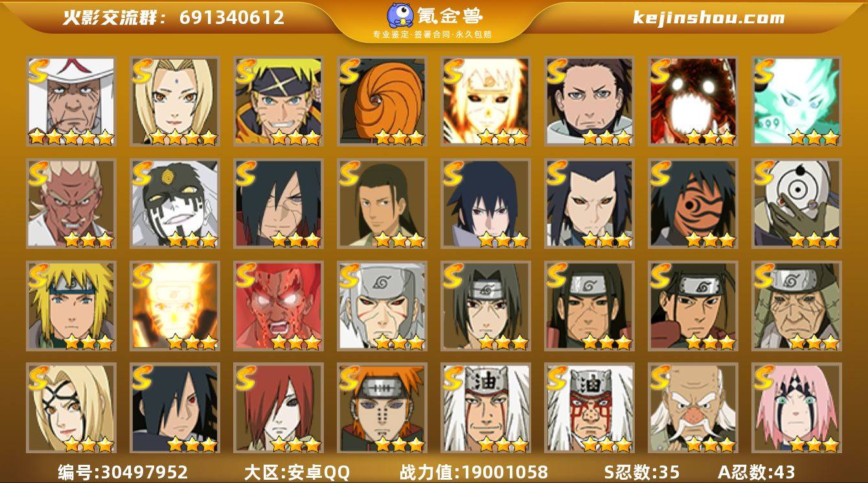Select the cyan glowing spirit character portrait

797,100
